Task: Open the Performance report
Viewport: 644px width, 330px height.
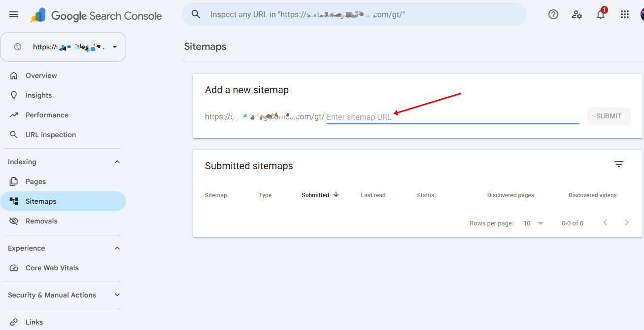Action: coord(63,115)
